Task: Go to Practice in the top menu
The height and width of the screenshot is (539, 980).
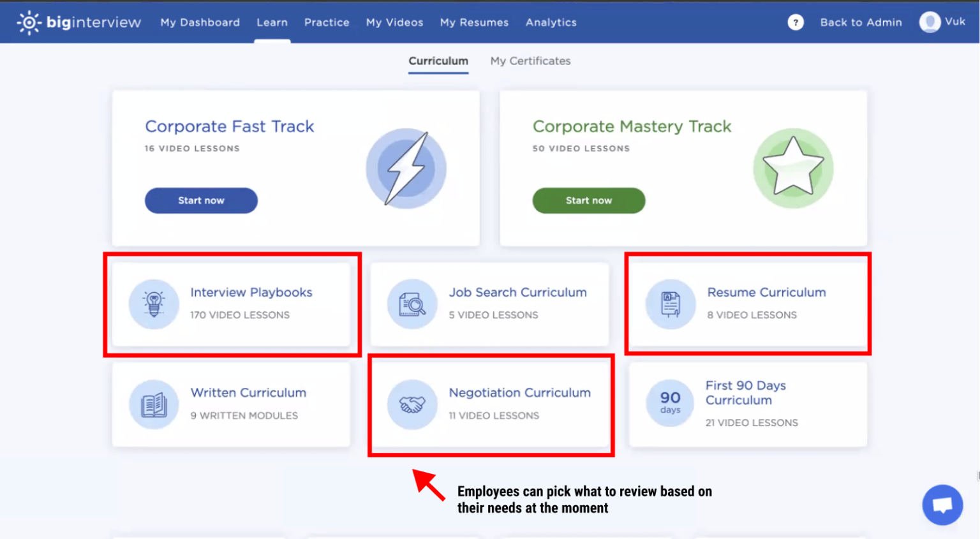Action: pyautogui.click(x=327, y=22)
